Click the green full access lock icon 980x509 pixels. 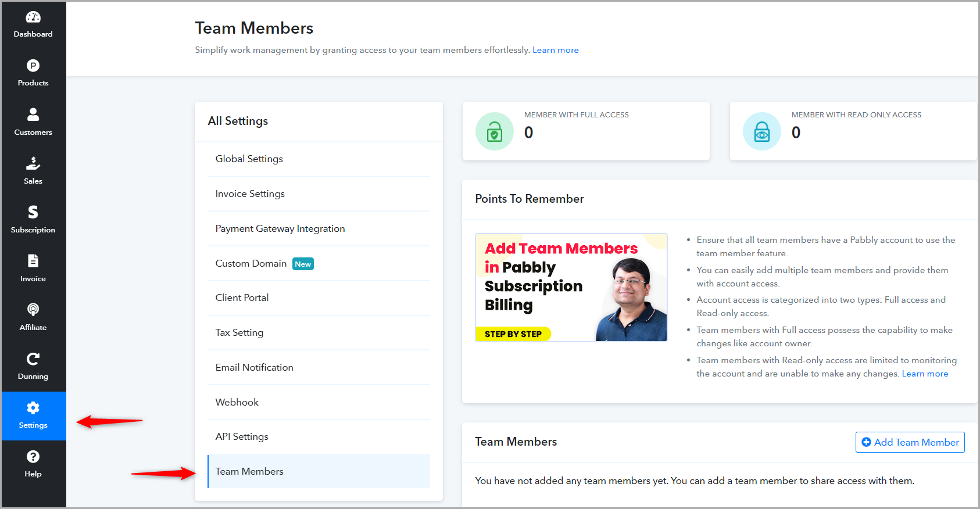coord(495,131)
